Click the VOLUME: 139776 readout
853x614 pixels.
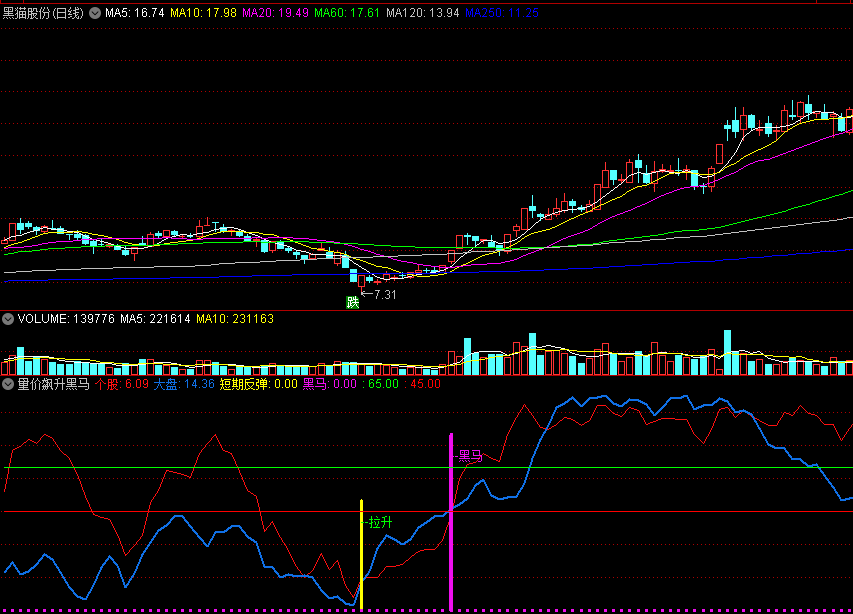tap(66, 319)
